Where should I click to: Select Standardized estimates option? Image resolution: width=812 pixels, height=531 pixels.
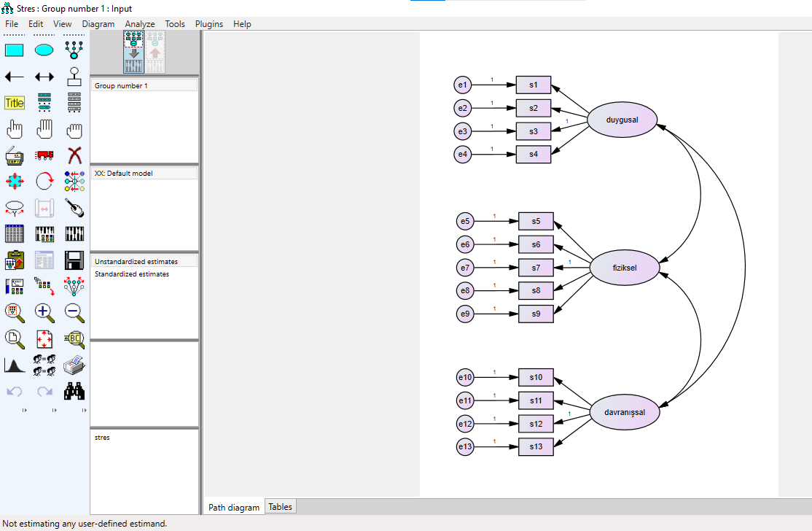click(132, 274)
